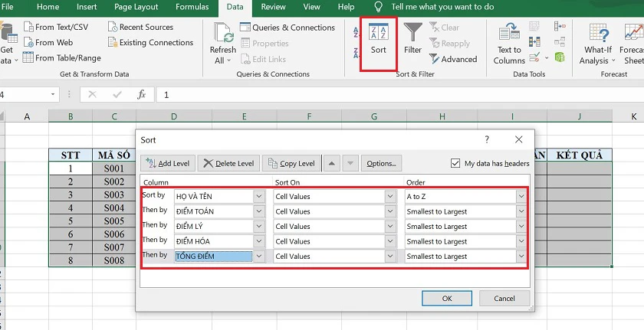
Task: Click Copy Level button
Action: [291, 163]
